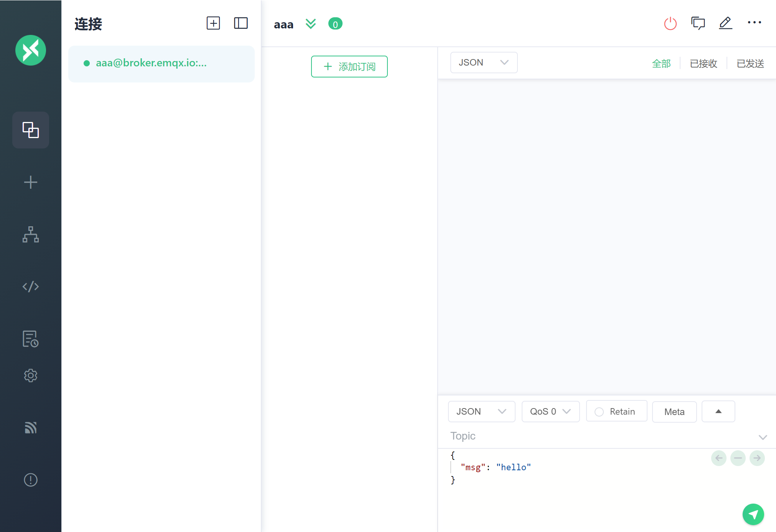Click the red power disconnect icon
This screenshot has width=776, height=532.
click(670, 24)
